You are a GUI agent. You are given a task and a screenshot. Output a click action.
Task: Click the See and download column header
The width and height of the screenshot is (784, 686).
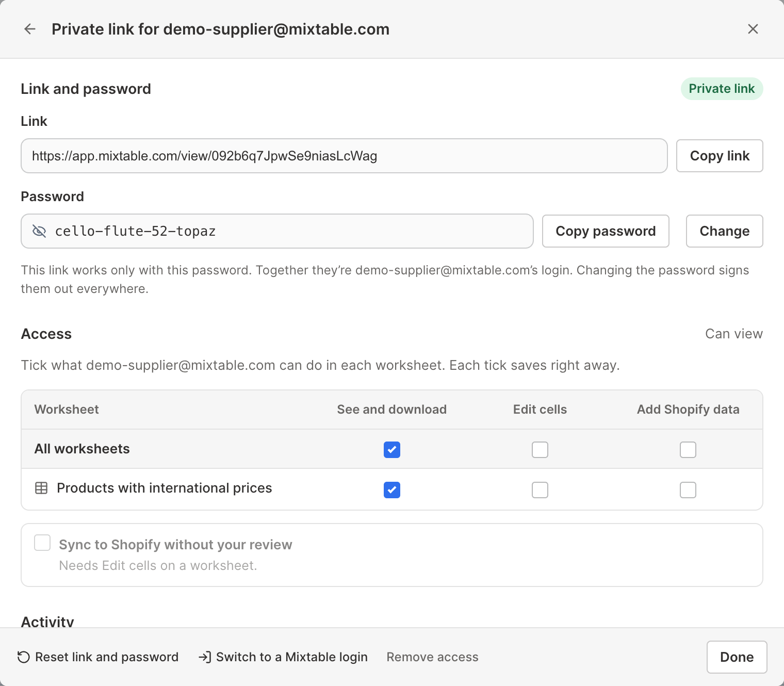point(392,410)
